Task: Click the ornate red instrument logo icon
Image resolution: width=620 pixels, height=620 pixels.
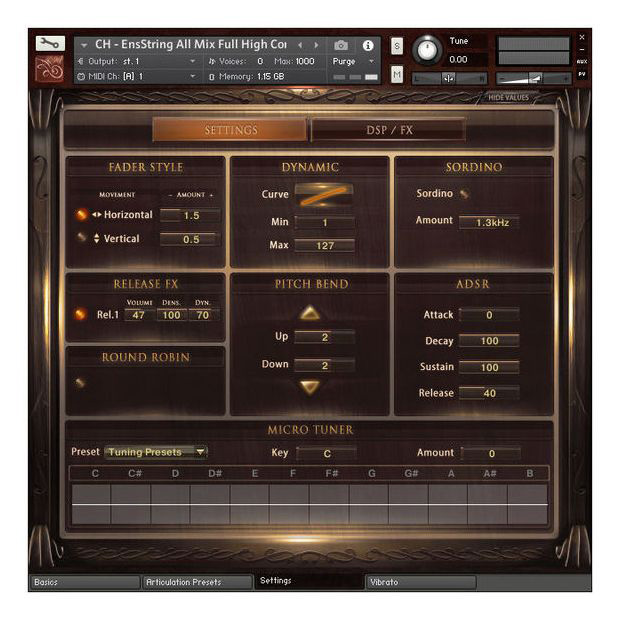Action: point(49,69)
